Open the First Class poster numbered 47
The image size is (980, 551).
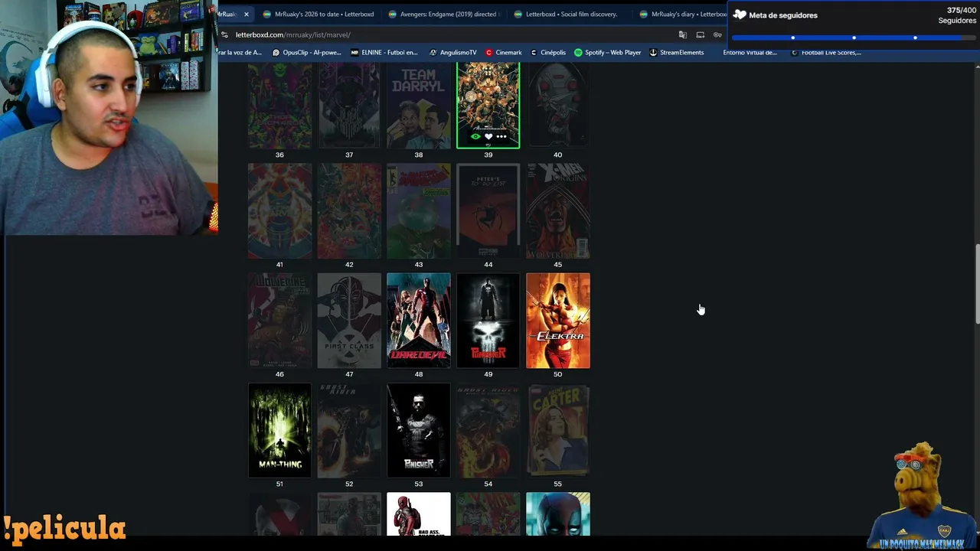coord(349,321)
